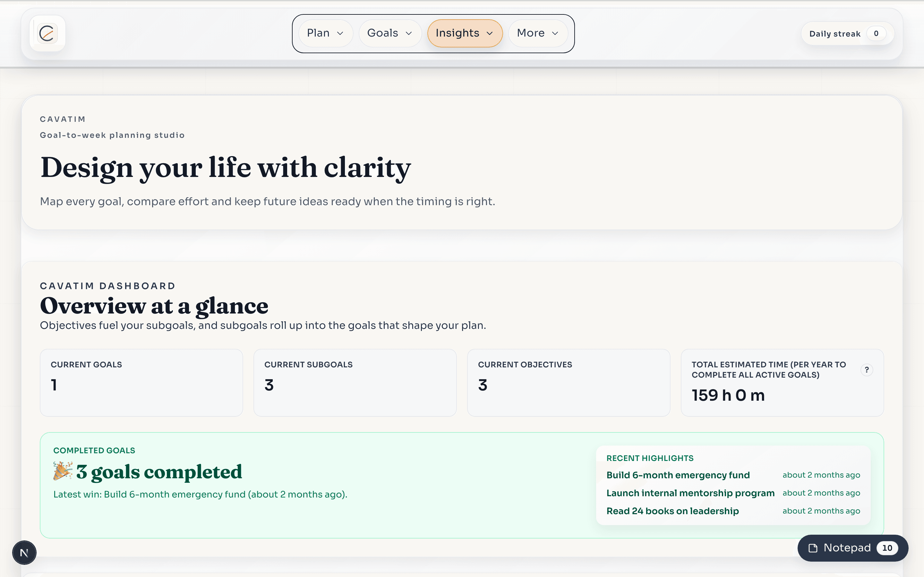Click the Daily streak counter badge
The width and height of the screenshot is (924, 577).
point(847,33)
